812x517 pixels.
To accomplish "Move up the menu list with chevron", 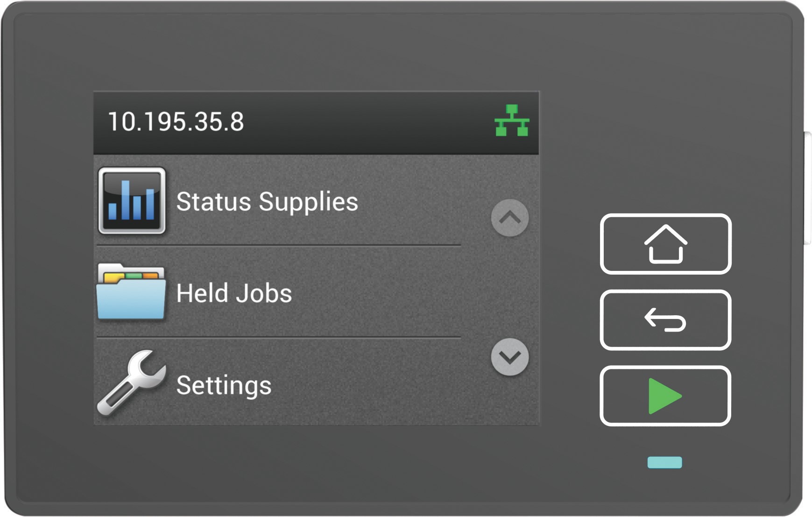I will click(x=510, y=218).
